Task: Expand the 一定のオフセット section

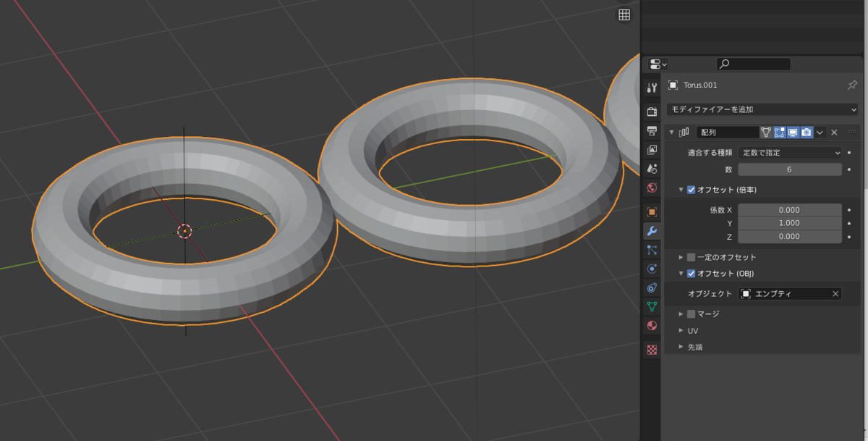Action: click(681, 257)
